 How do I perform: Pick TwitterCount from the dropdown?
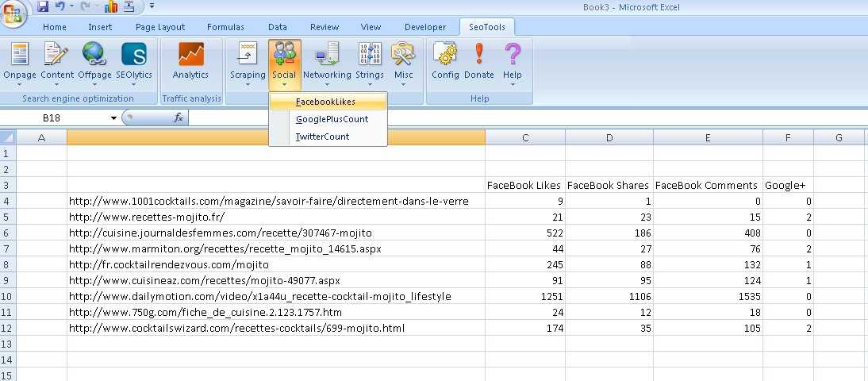(322, 137)
